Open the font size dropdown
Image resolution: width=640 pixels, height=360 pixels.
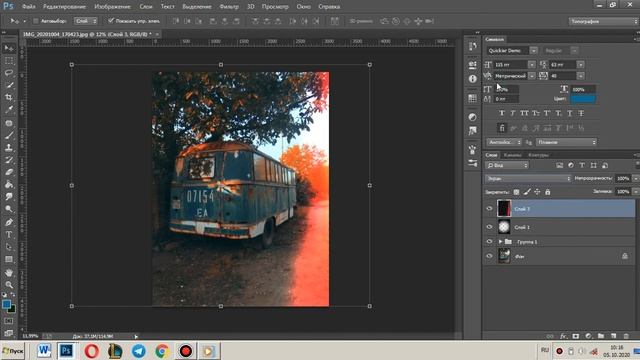point(531,64)
